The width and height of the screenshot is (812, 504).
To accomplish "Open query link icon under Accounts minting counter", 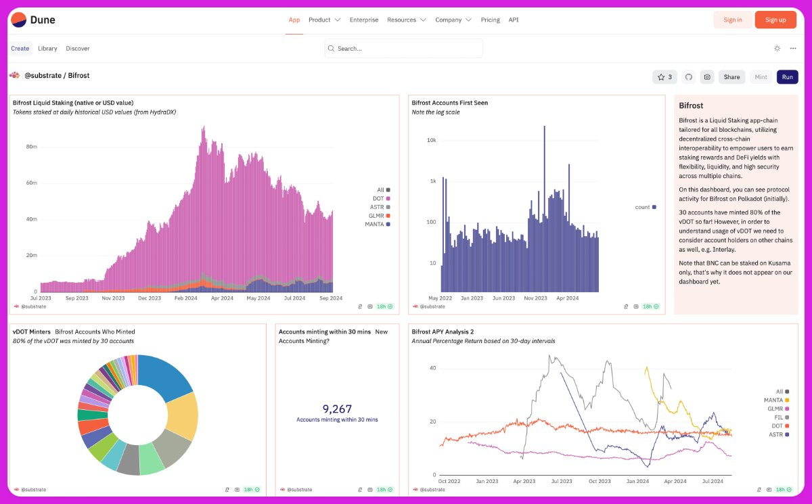I will (361, 489).
